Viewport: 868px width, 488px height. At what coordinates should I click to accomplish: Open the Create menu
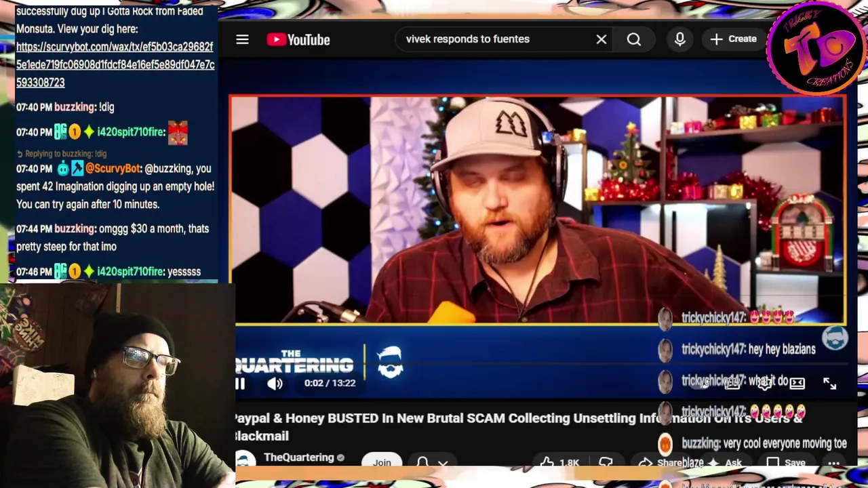734,39
